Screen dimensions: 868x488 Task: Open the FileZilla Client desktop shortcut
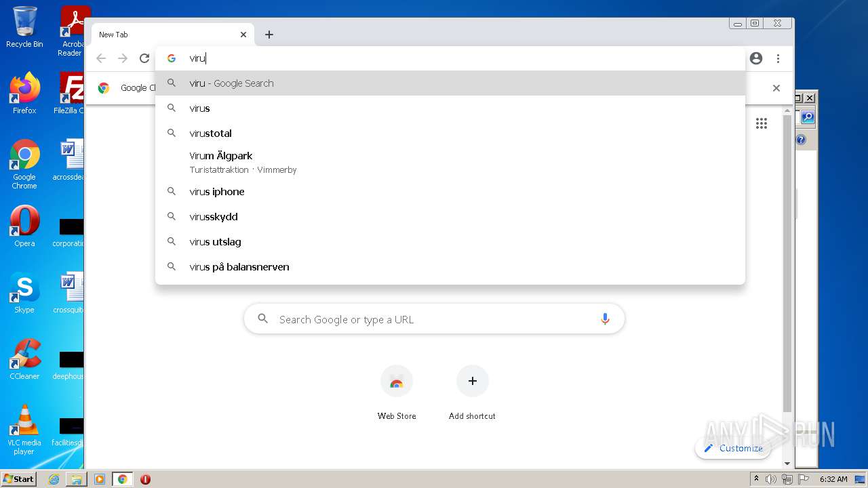tap(70, 94)
